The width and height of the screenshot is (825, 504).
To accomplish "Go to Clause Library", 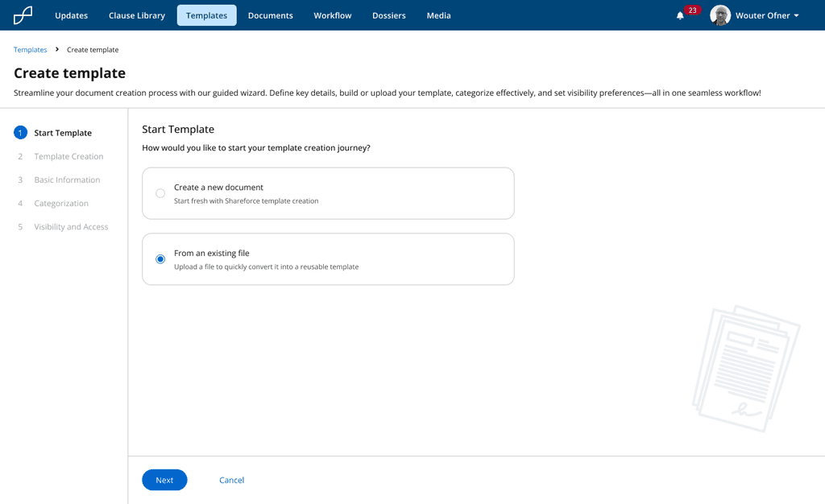I will 137,15.
